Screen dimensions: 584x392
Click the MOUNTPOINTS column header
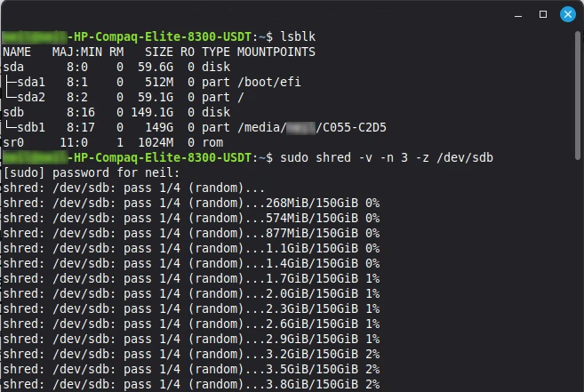pyautogui.click(x=276, y=52)
